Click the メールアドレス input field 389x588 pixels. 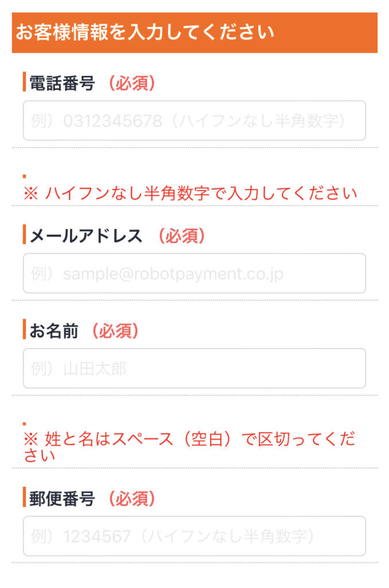(x=194, y=273)
